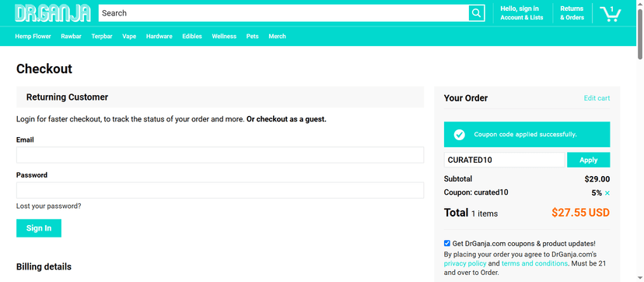Open the privacy policy link

[x=465, y=263]
